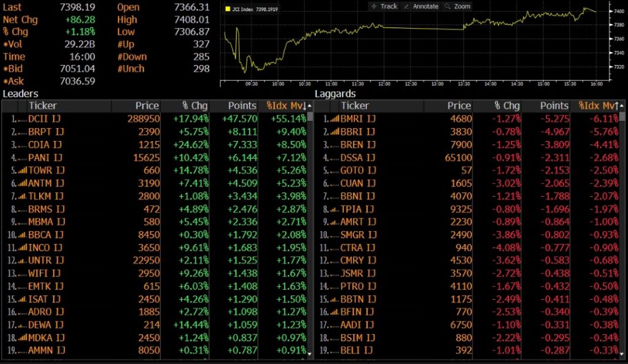Viewport: 628px width, 364px height.
Task: Select the DEWA IJ ticker
Action: pos(46,325)
